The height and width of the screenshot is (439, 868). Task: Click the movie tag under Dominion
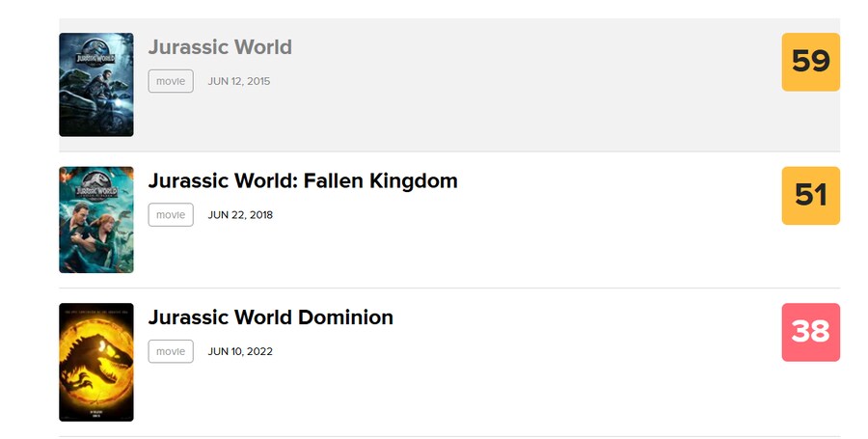[171, 351]
